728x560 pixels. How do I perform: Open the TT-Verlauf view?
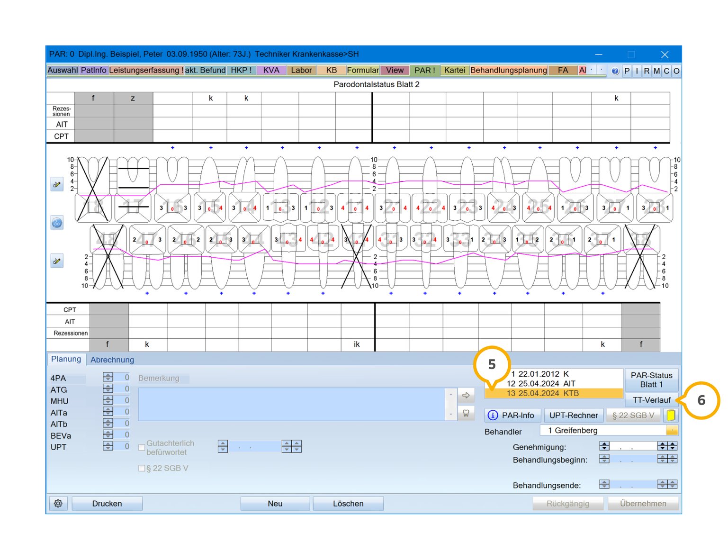[651, 400]
